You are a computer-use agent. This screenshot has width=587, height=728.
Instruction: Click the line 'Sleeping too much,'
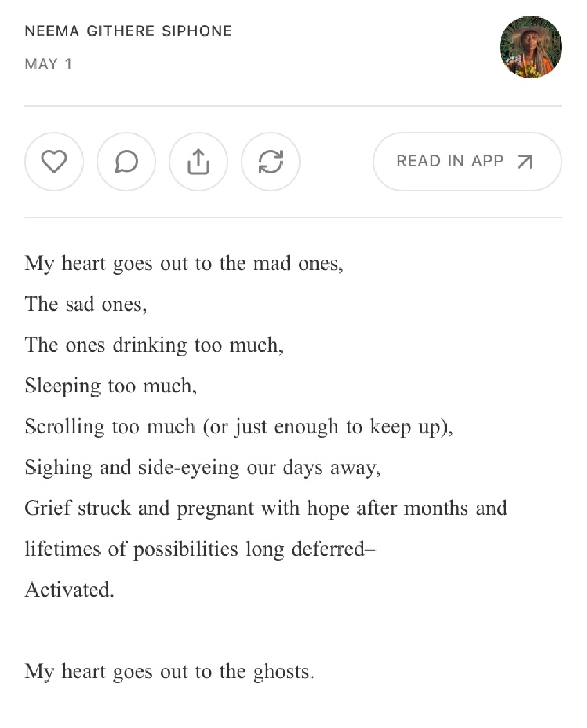(110, 386)
